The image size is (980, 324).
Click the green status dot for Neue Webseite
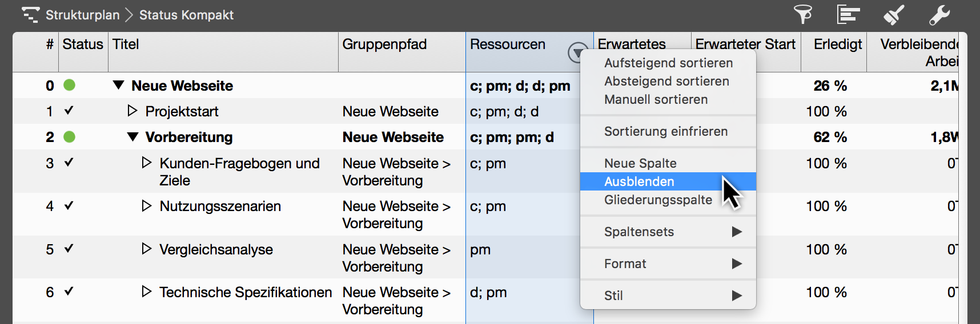tap(69, 85)
